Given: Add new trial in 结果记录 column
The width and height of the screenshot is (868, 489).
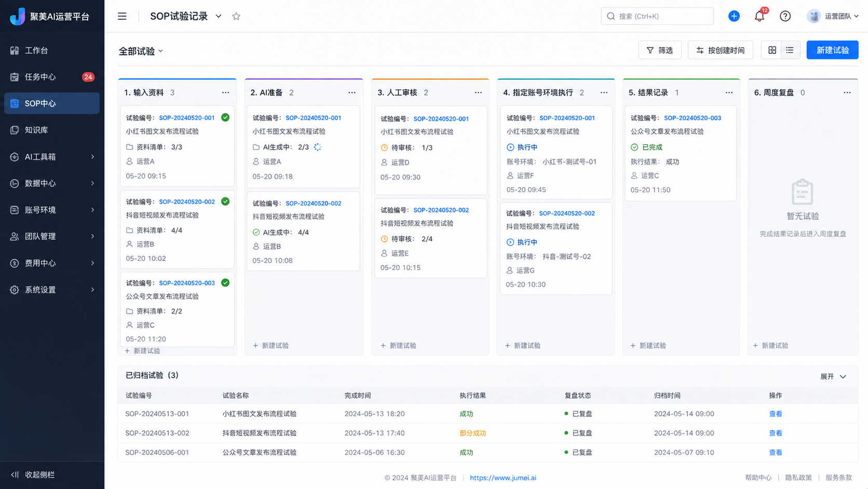Looking at the screenshot, I should click(648, 345).
